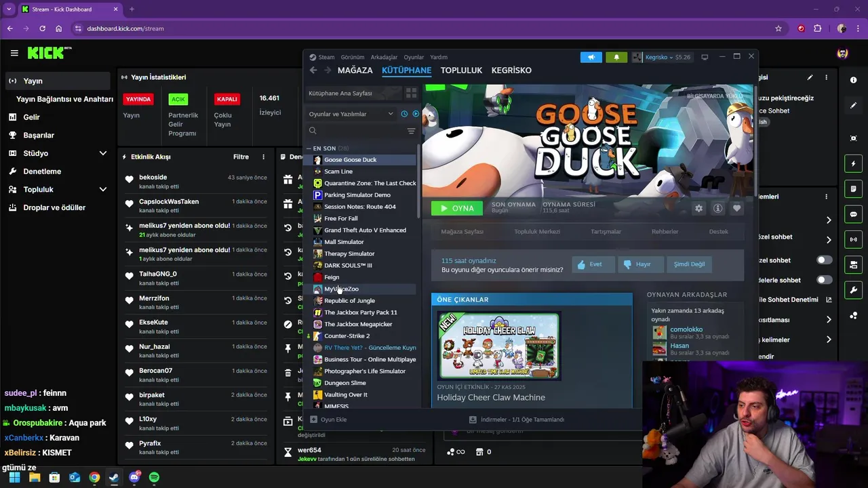Open Etkinlik Akışı three-dot options
868x488 pixels.
click(264, 157)
